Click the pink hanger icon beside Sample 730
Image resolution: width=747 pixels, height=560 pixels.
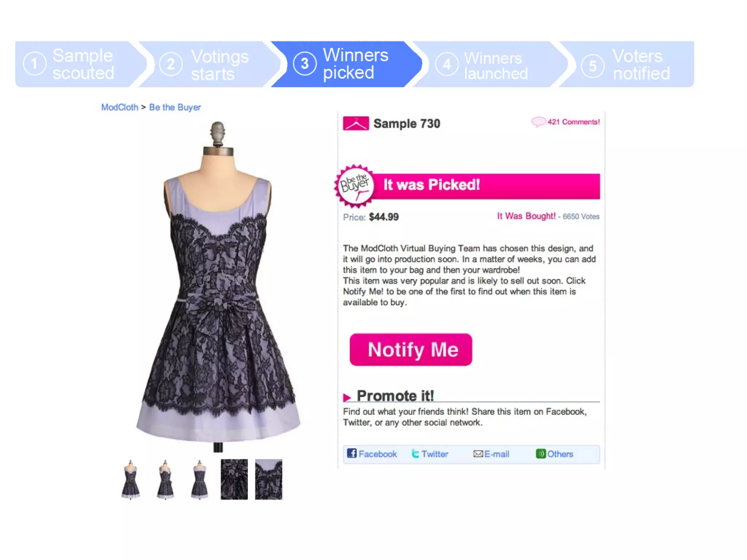[x=356, y=123]
